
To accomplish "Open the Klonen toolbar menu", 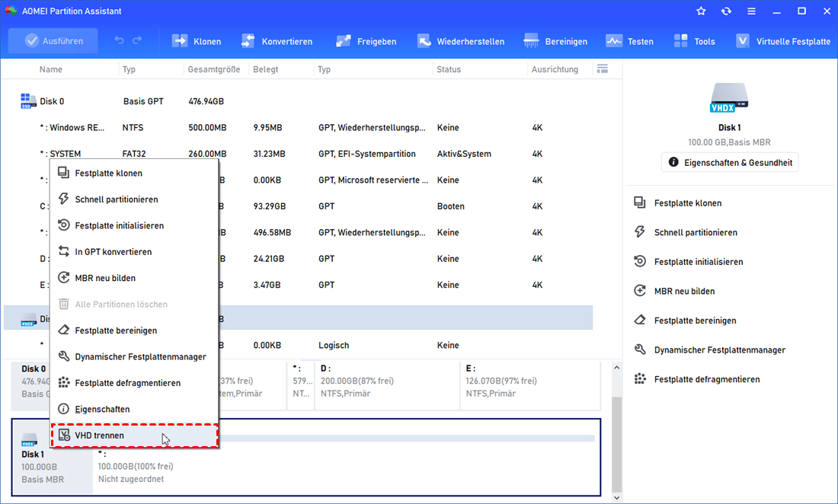I will pos(196,41).
